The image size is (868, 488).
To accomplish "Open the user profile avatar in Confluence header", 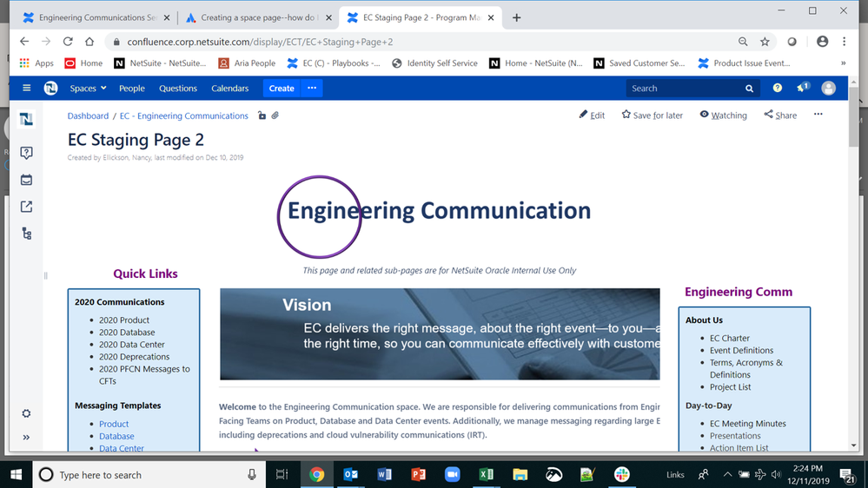I will [828, 88].
